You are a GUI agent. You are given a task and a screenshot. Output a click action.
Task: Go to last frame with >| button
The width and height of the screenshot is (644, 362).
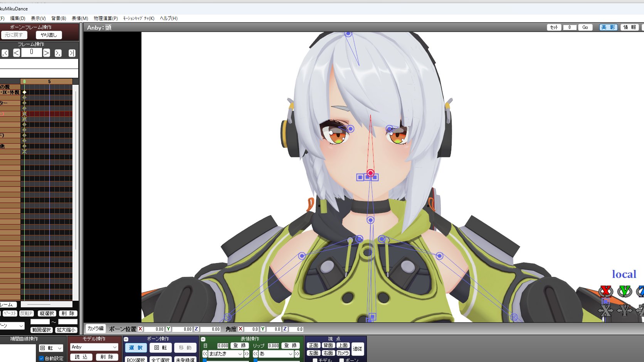pos(72,53)
